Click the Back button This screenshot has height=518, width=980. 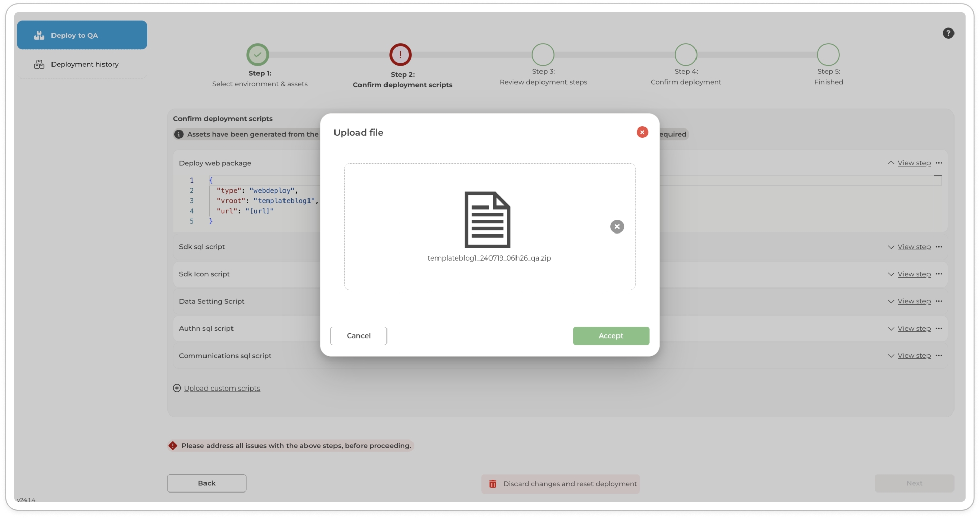(207, 483)
